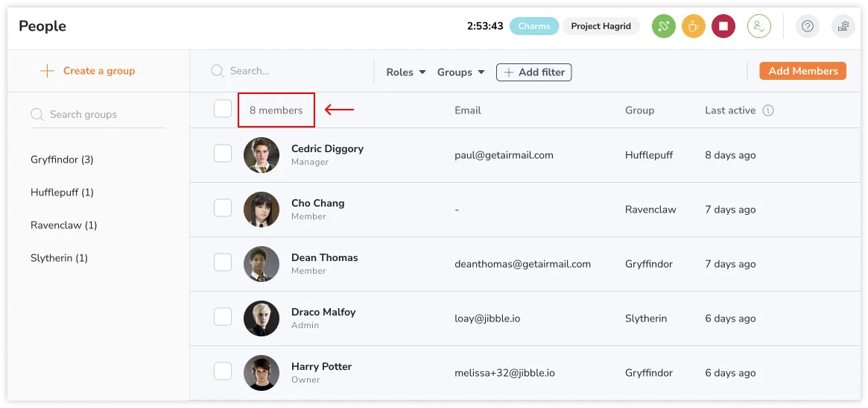Click the Charms activity tag
The image size is (868, 408).
(534, 26)
